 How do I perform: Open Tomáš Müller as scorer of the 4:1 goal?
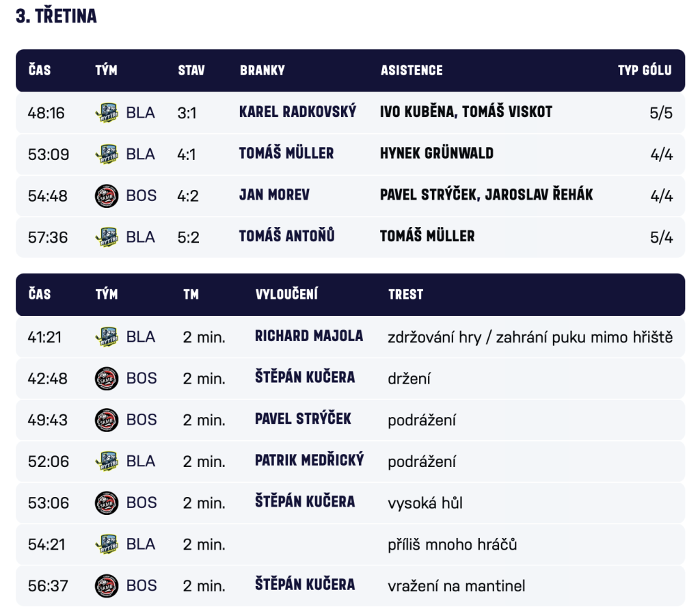[x=286, y=154]
